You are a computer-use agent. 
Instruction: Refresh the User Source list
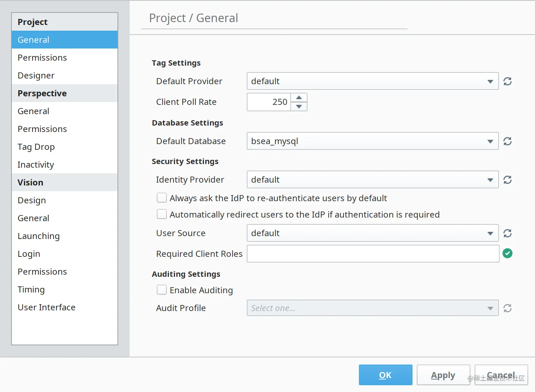coord(507,233)
